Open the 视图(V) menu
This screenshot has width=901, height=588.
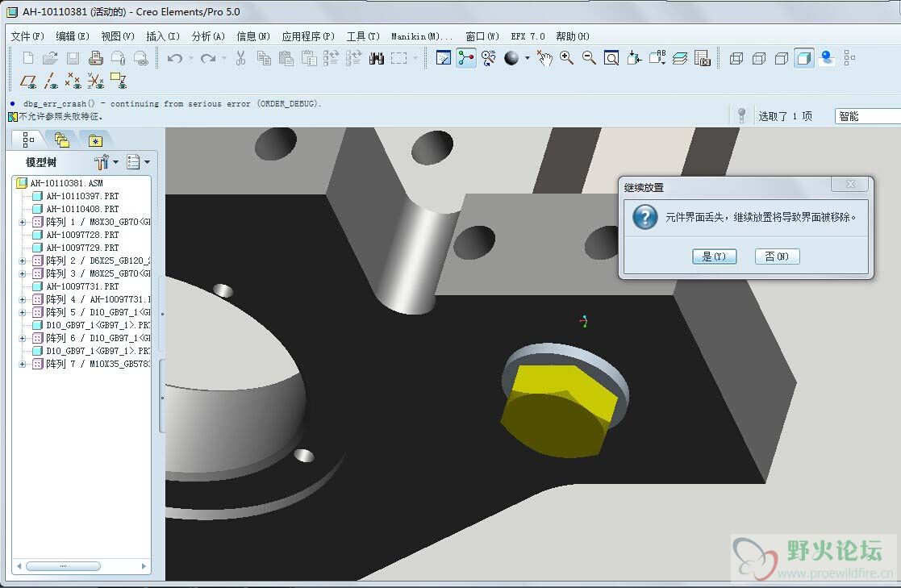point(117,36)
